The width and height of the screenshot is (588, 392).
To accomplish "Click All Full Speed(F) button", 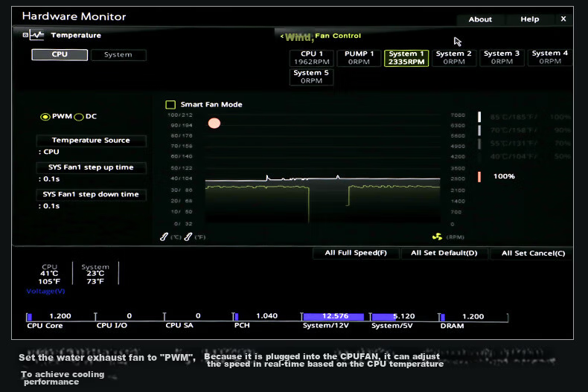I will click(x=356, y=253).
